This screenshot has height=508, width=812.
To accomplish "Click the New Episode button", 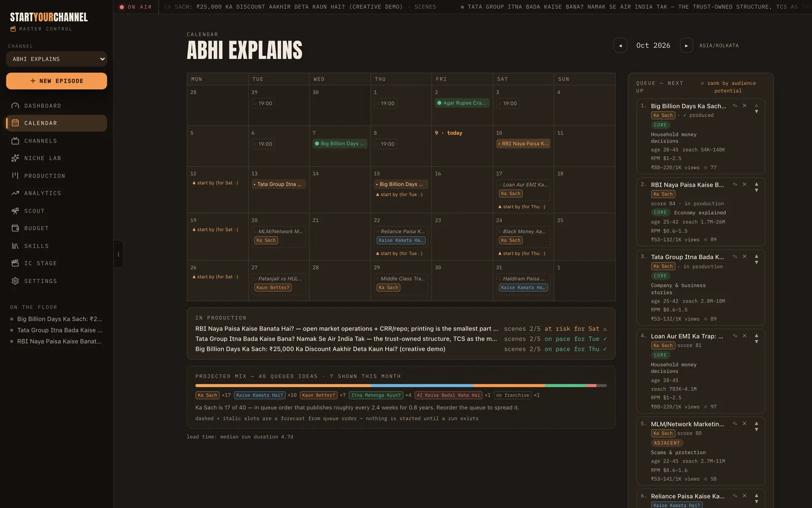I will click(x=56, y=81).
